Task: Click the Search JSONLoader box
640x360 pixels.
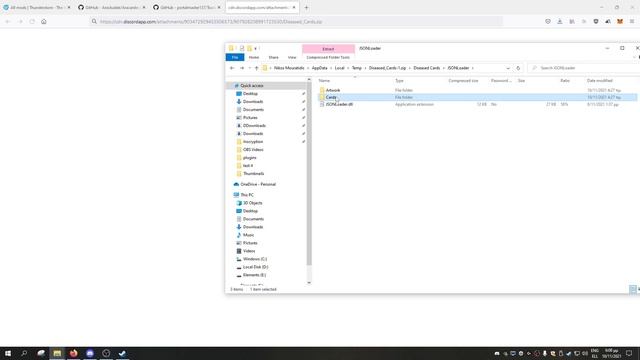Action: 585,68
